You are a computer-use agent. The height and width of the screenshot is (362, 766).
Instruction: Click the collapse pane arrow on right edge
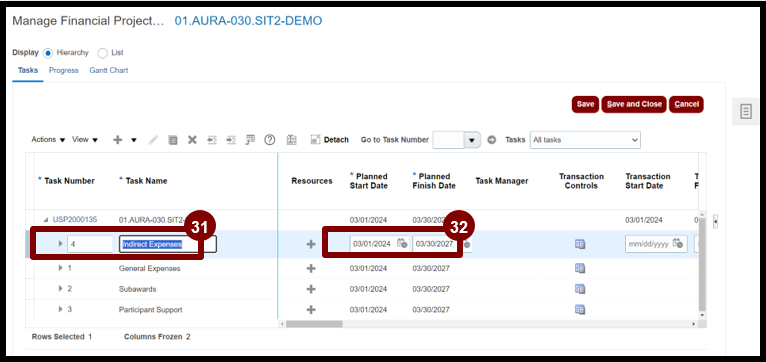pyautogui.click(x=715, y=221)
